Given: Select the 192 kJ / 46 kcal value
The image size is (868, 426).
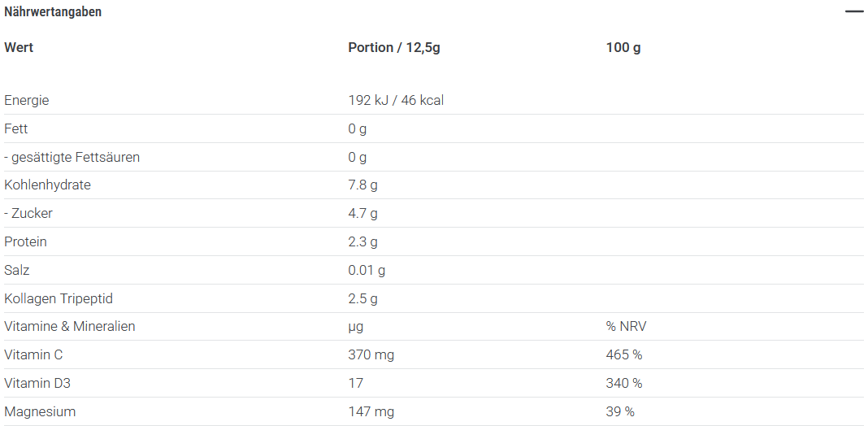Looking at the screenshot, I should coord(396,101).
